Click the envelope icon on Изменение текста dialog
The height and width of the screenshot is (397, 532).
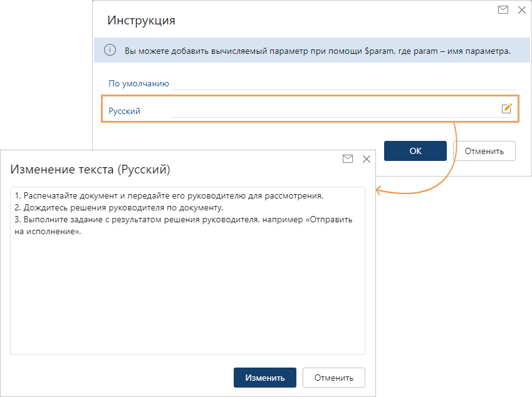coord(348,159)
